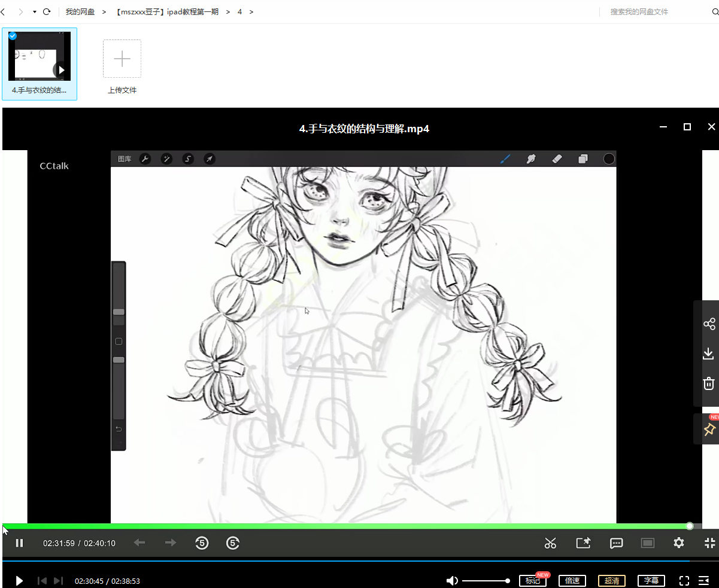Open the danmaku comment bubble icon
The height and width of the screenshot is (588, 719).
[x=616, y=543]
